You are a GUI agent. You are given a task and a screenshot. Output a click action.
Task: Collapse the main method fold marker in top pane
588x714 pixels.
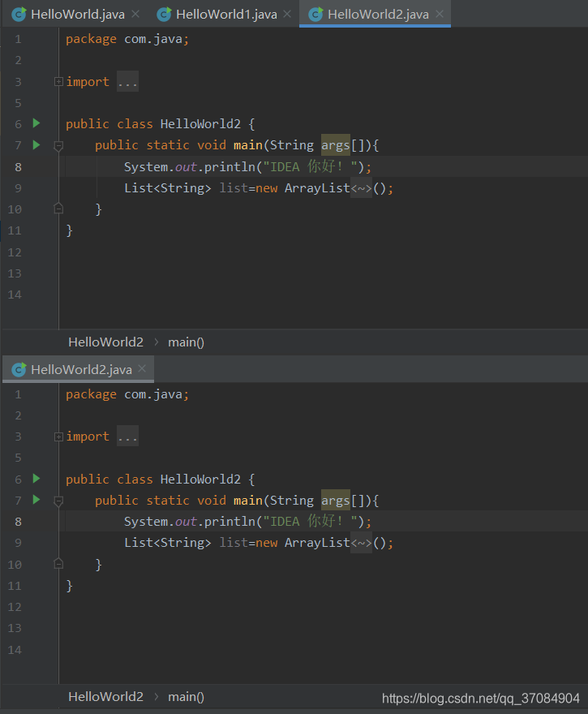point(58,146)
